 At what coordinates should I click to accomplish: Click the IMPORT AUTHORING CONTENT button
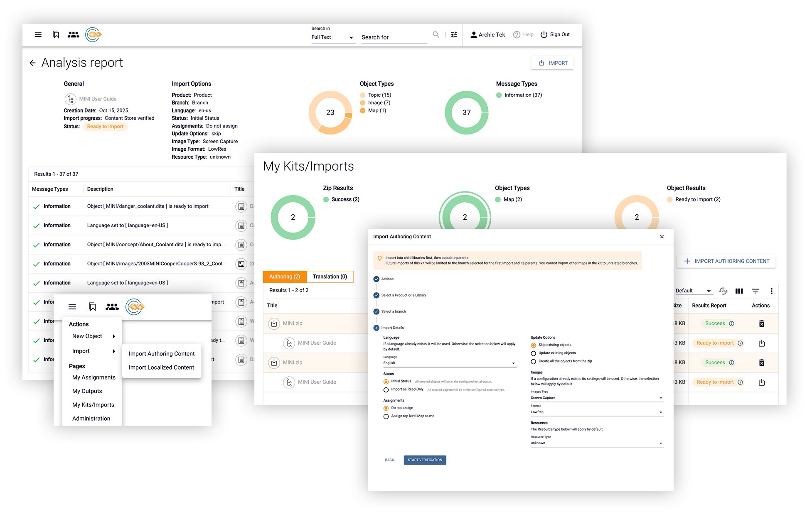click(726, 261)
